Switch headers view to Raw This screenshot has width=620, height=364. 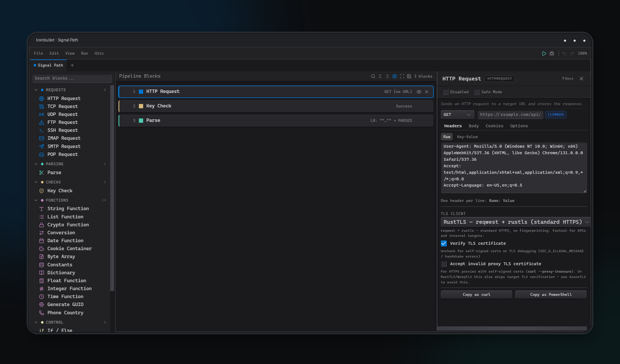pos(447,137)
